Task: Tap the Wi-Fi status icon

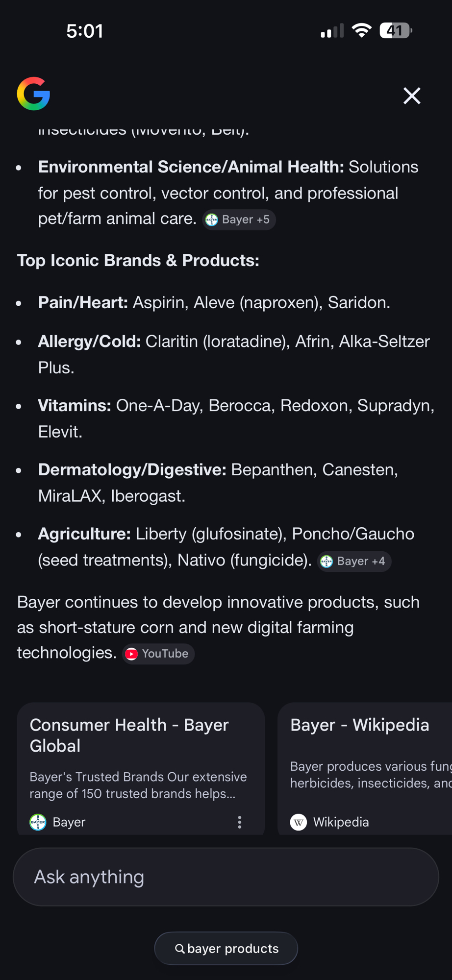Action: coord(362,31)
